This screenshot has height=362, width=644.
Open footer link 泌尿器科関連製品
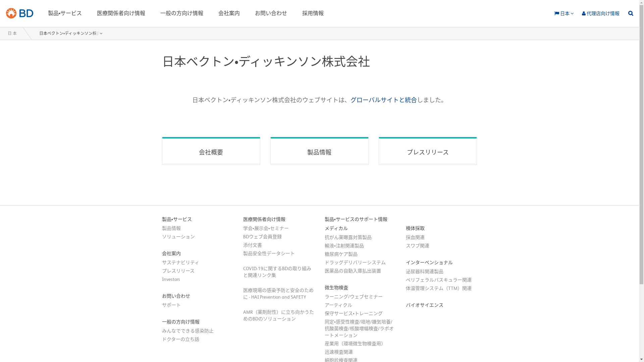[425, 271]
